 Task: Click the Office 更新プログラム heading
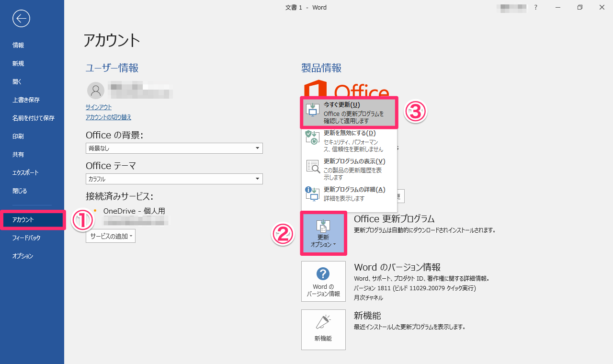(x=394, y=219)
